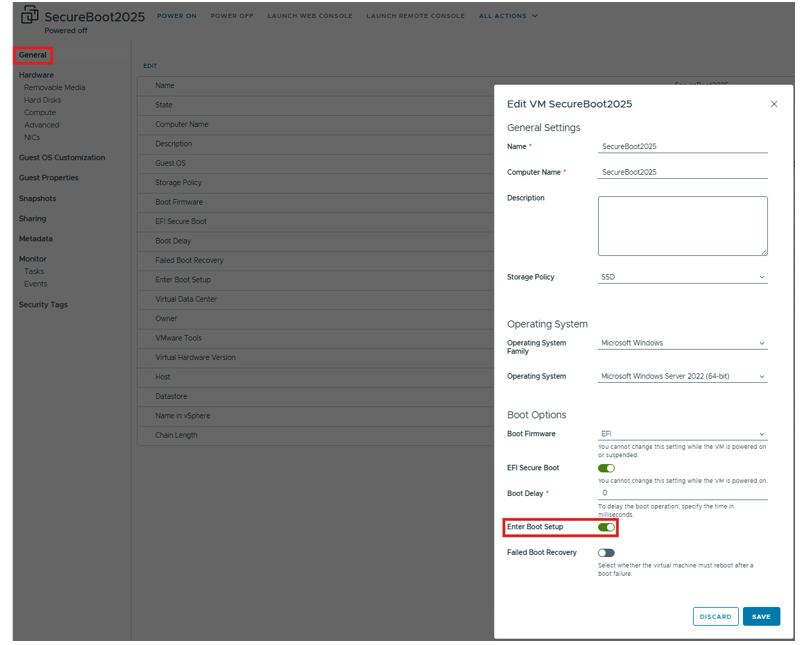Open Metadata section

click(36, 239)
